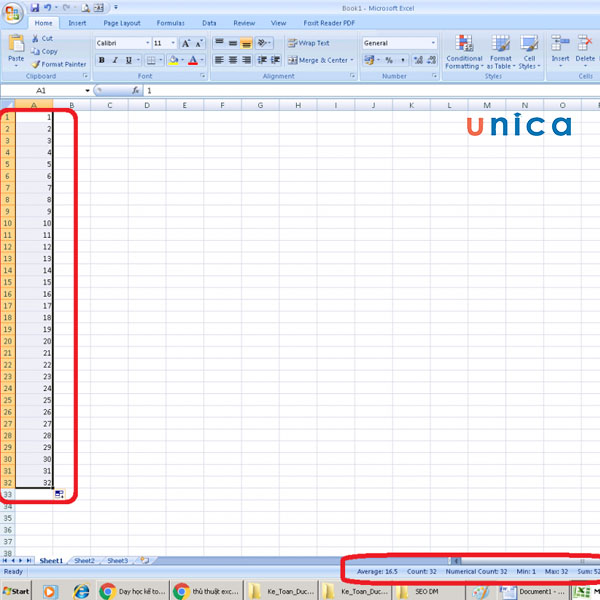Click the Insert cells button

point(560,51)
